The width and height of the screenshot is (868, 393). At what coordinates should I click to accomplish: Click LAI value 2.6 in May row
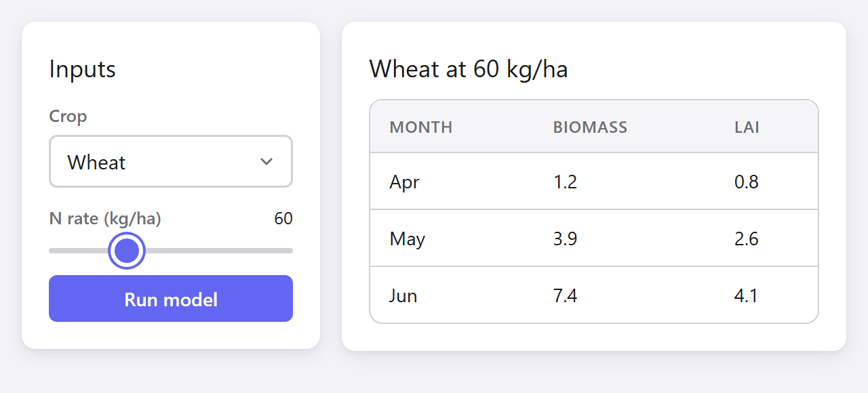point(747,239)
